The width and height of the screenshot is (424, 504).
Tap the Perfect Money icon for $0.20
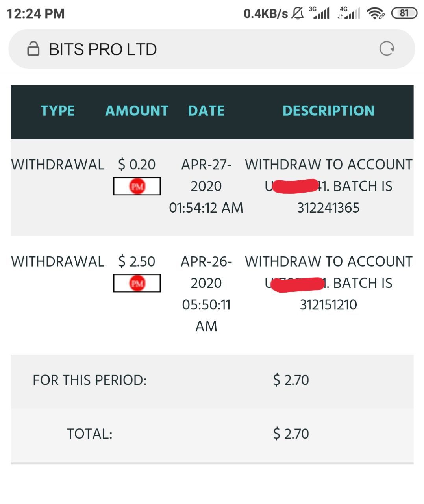(137, 186)
